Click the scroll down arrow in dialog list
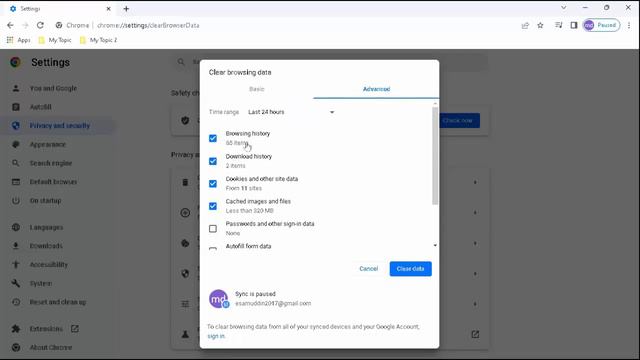This screenshot has height=360, width=640. (435, 245)
